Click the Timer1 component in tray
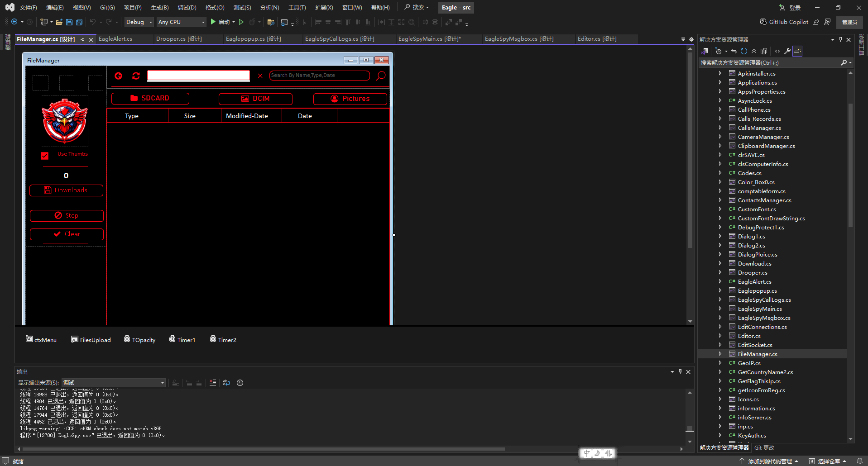Viewport: 868px width, 466px height. tap(182, 340)
